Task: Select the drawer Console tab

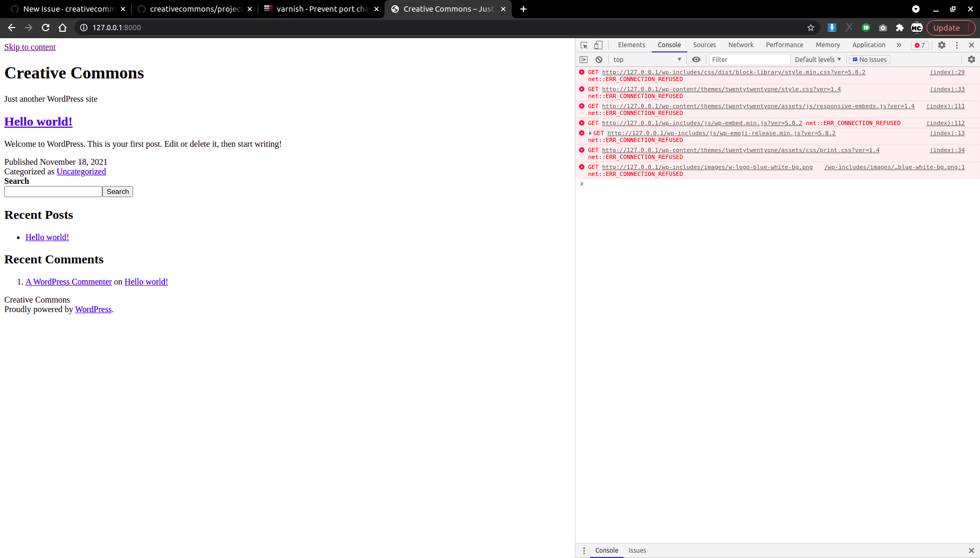Action: (607, 551)
